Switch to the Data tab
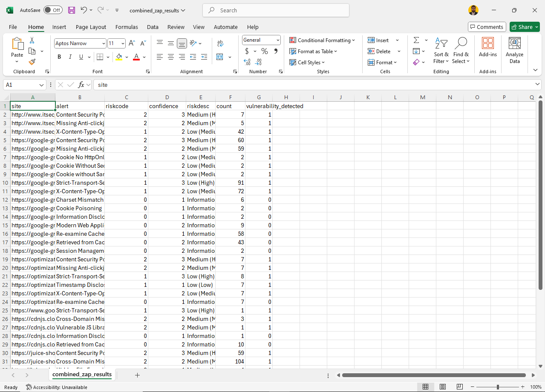Image resolution: width=545 pixels, height=392 pixels. pos(153,27)
